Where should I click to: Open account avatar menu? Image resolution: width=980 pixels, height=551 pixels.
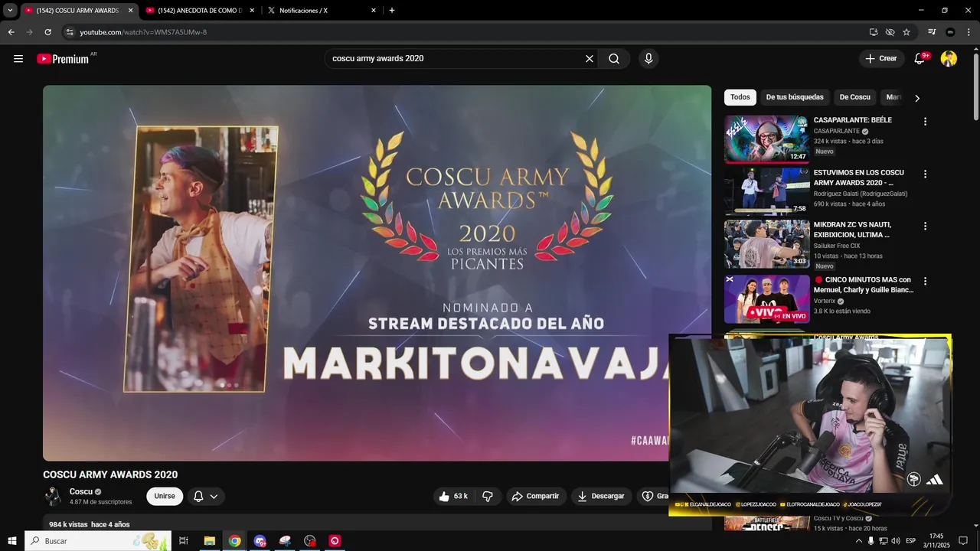pyautogui.click(x=949, y=59)
